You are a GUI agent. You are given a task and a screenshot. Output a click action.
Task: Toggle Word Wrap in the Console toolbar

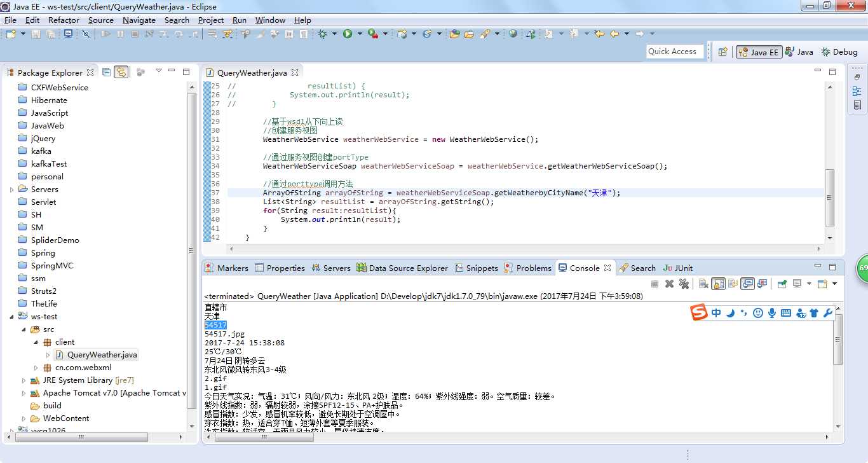tap(733, 284)
